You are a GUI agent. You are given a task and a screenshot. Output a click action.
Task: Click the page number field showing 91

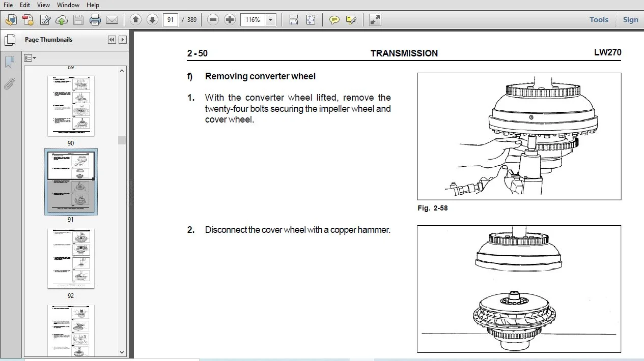(x=170, y=20)
